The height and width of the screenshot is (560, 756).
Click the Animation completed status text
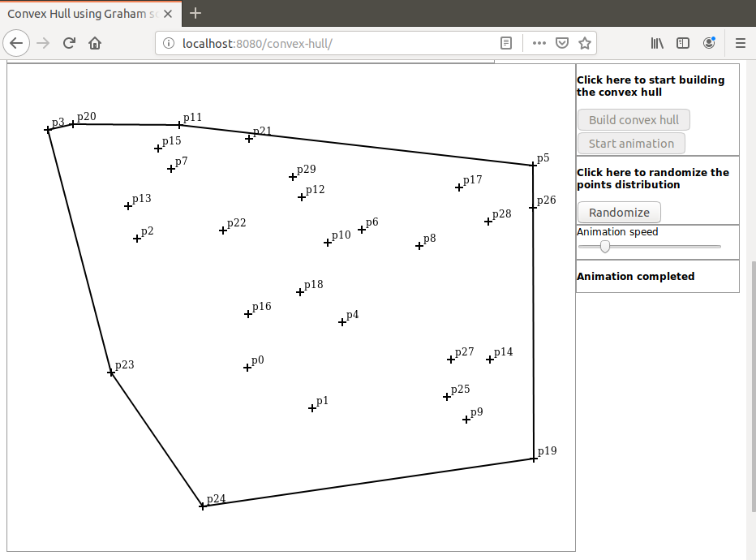point(635,277)
